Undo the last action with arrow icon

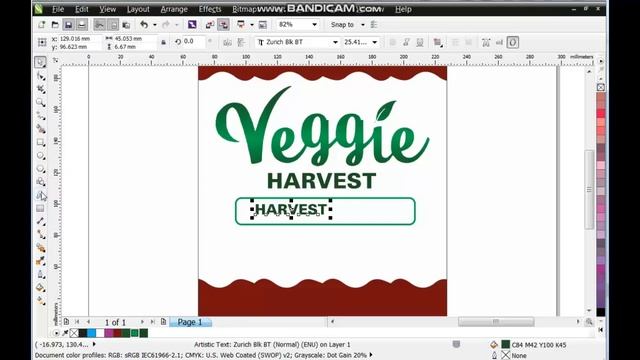144,25
